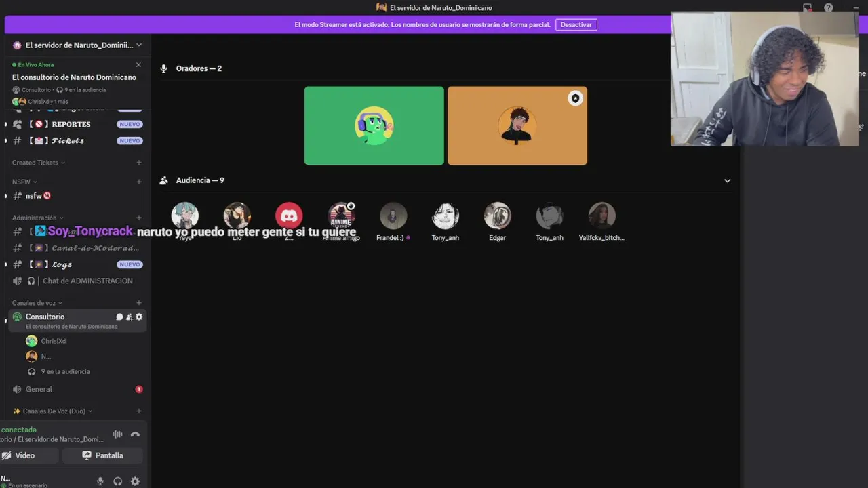Screen dimensions: 868x488
Task: Share screen with Pantalla button
Action: pyautogui.click(x=102, y=455)
